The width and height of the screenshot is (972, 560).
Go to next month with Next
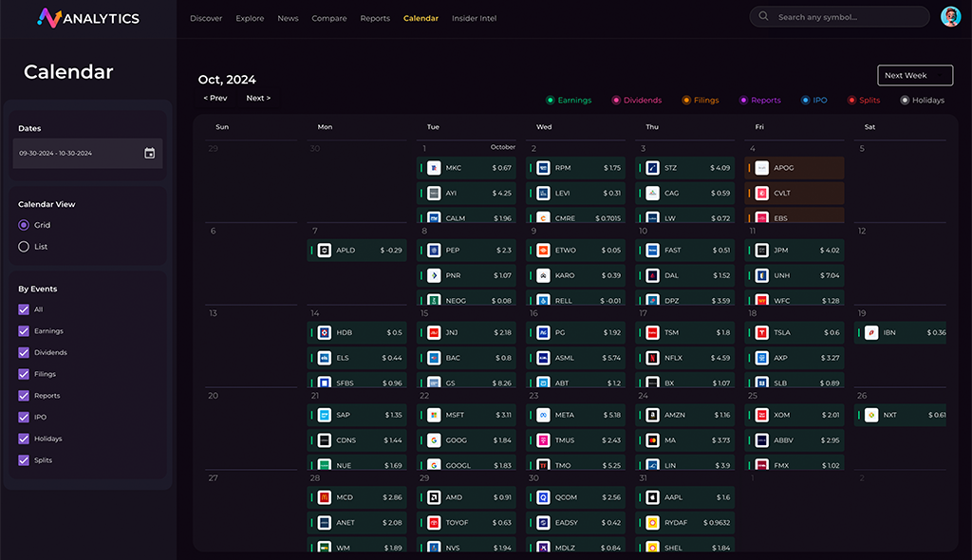258,98
